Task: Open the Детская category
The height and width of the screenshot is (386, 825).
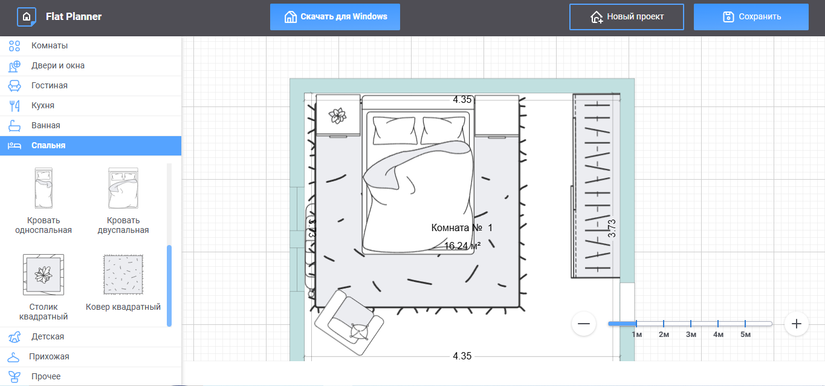Action: (90, 337)
